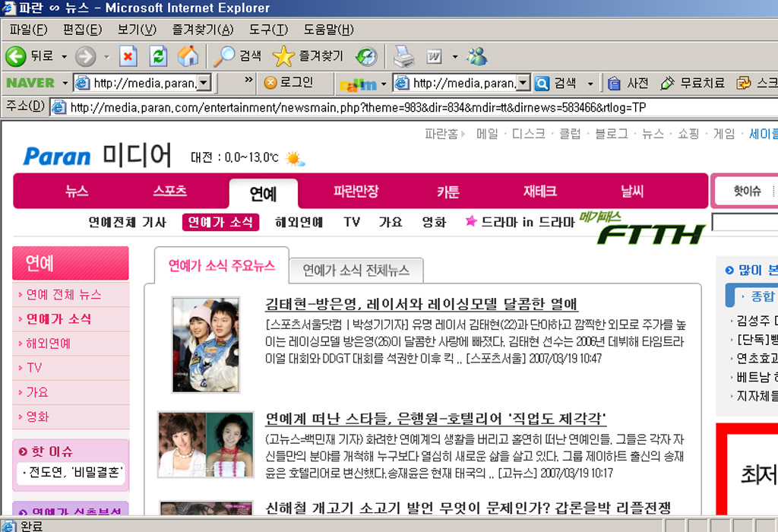Click 해외연예 link in left sidebar
The image size is (778, 532).
[x=48, y=344]
